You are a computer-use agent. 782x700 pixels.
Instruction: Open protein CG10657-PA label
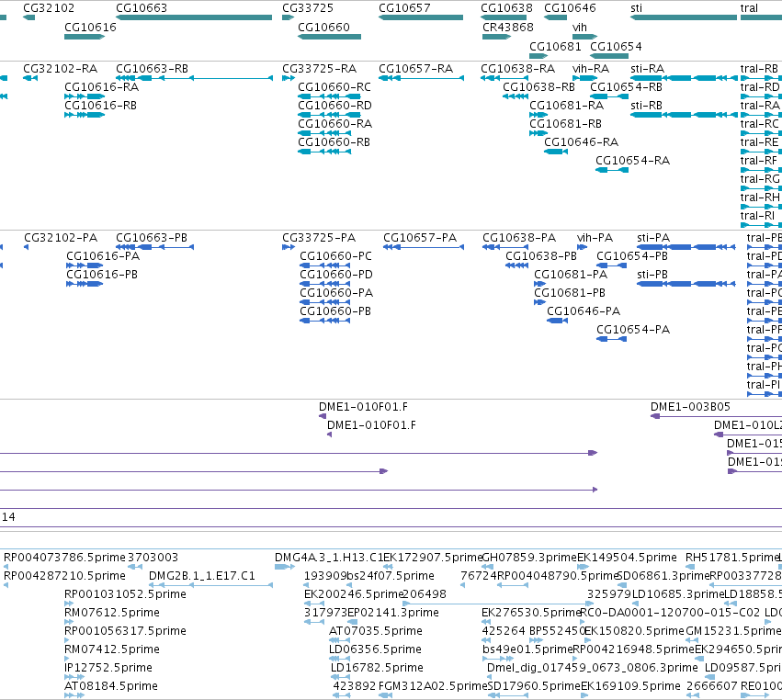point(420,238)
